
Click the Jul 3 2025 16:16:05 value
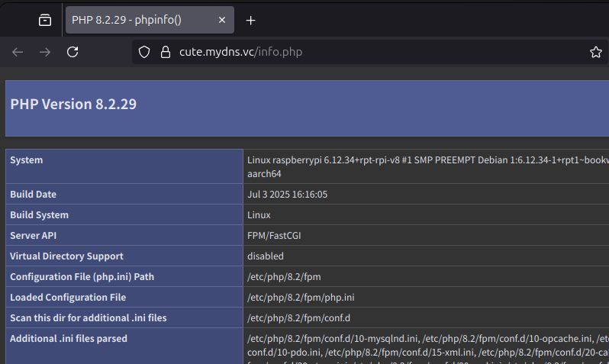click(x=288, y=195)
